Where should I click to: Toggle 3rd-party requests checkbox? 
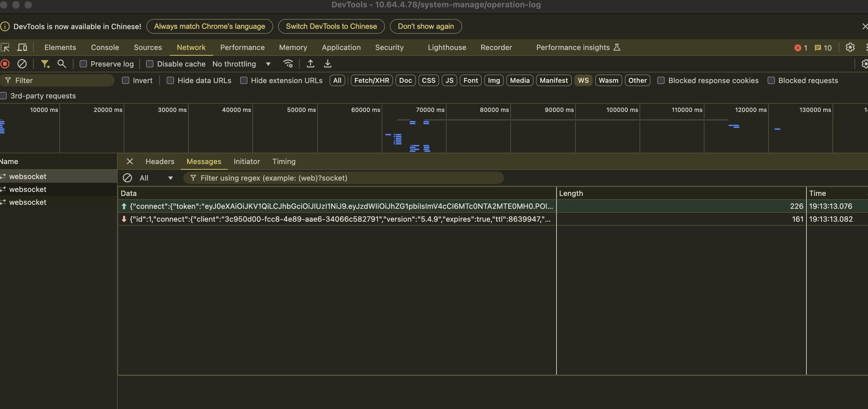tap(3, 96)
